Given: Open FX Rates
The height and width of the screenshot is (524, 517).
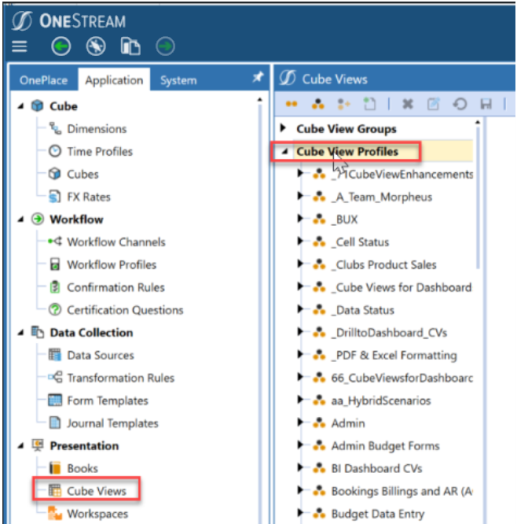Looking at the screenshot, I should click(89, 197).
